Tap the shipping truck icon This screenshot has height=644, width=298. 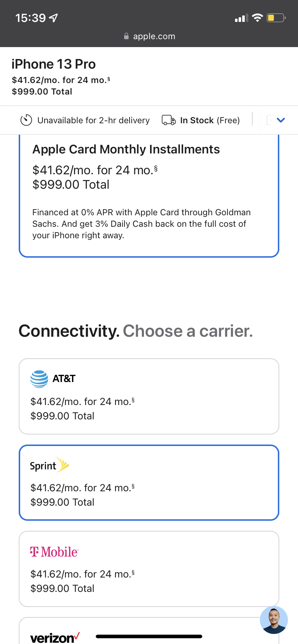pyautogui.click(x=168, y=120)
